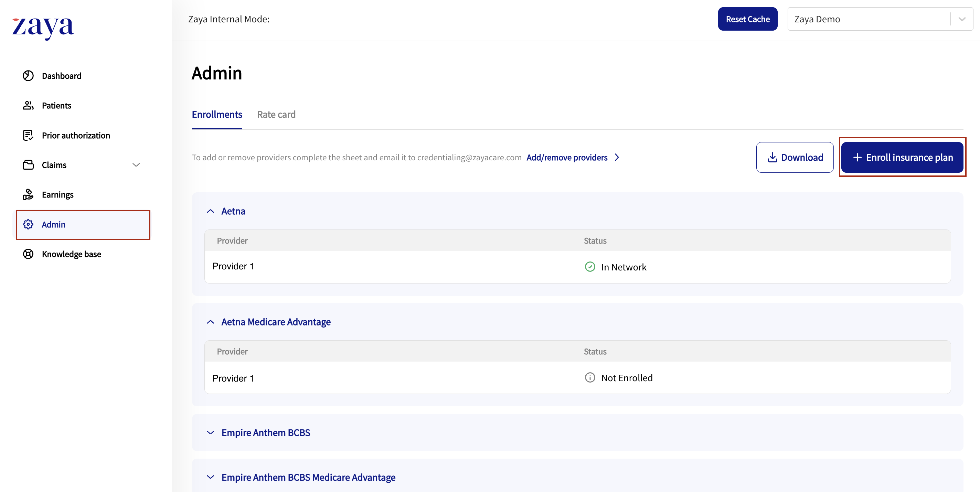Click the Not Enrolled info icon

tap(590, 377)
